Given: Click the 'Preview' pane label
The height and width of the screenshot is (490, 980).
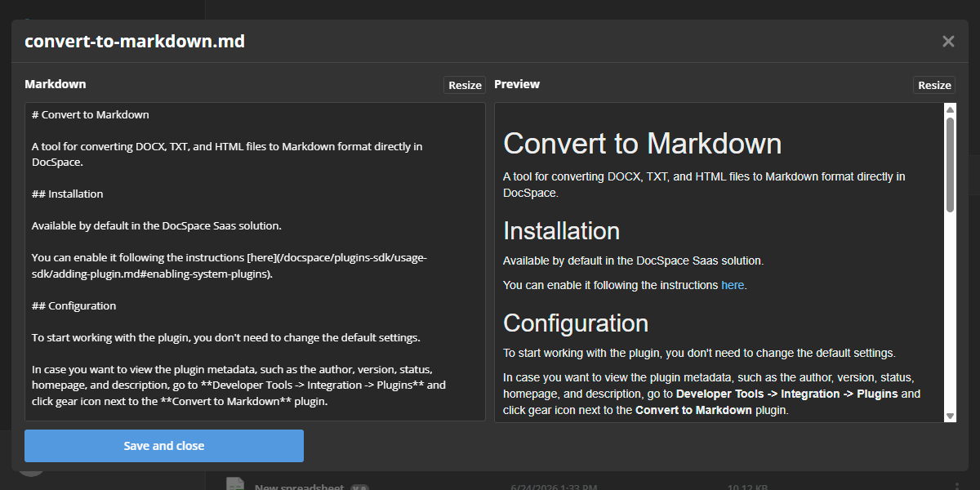Looking at the screenshot, I should coord(517,84).
